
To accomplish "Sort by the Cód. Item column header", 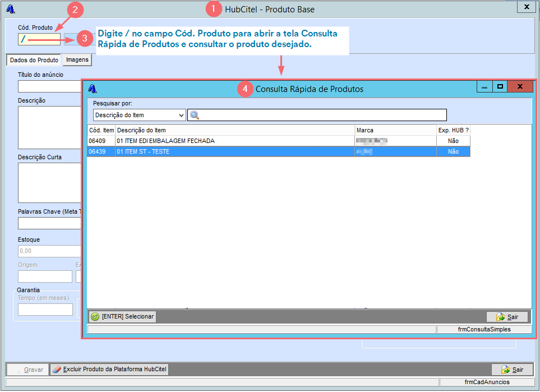I will [x=101, y=130].
